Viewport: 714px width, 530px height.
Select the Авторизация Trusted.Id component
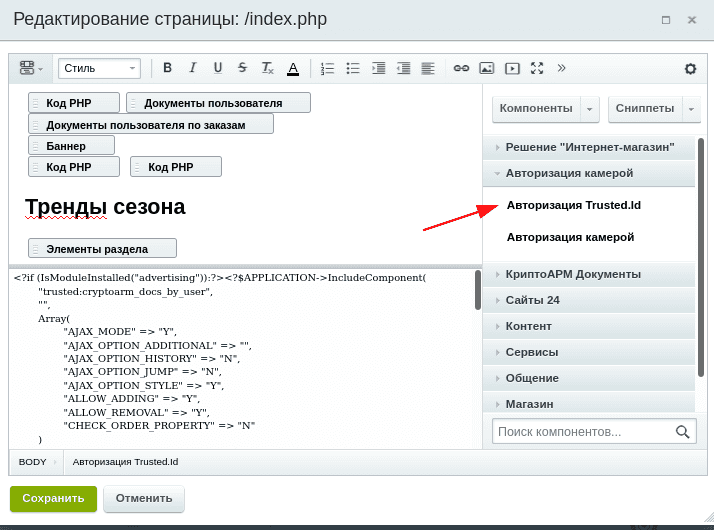pos(573,205)
